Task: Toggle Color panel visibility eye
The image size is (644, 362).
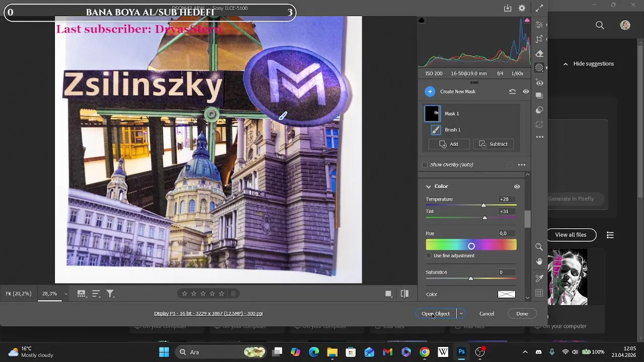Action: [x=517, y=187]
